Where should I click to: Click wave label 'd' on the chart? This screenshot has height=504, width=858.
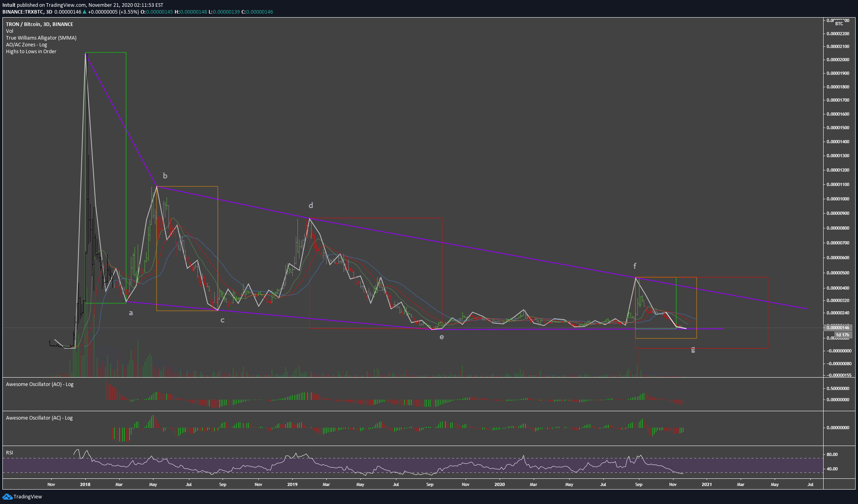point(311,205)
